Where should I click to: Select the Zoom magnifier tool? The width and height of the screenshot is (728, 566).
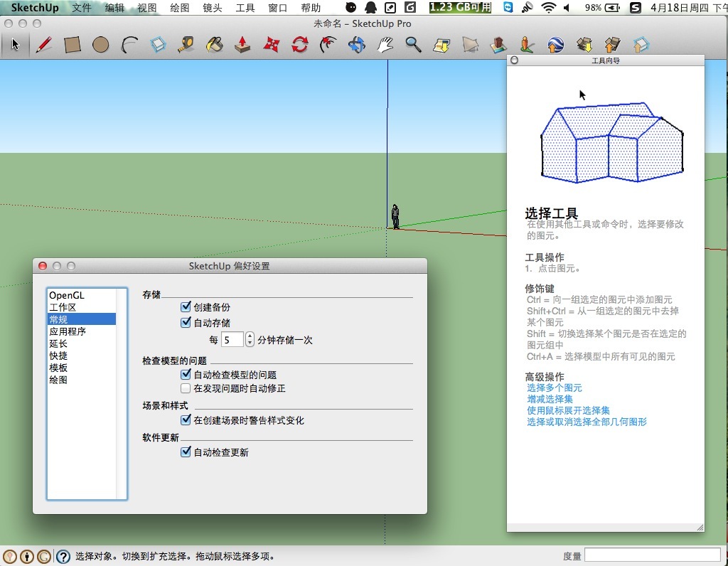coord(413,45)
